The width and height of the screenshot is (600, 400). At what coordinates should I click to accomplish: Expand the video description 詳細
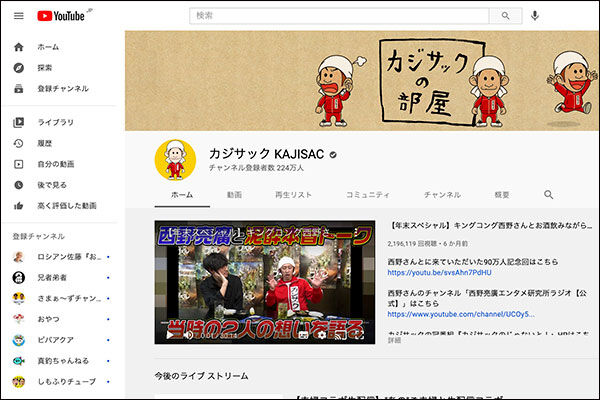394,340
